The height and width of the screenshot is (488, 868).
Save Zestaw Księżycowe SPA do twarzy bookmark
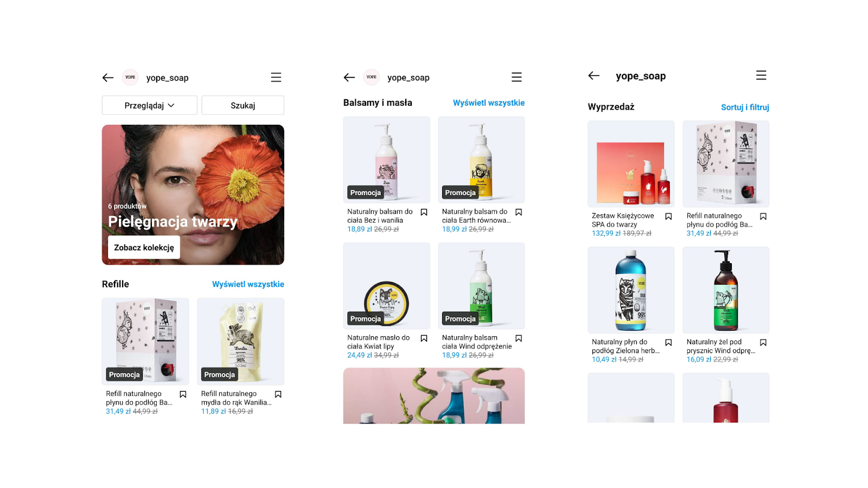pyautogui.click(x=668, y=216)
